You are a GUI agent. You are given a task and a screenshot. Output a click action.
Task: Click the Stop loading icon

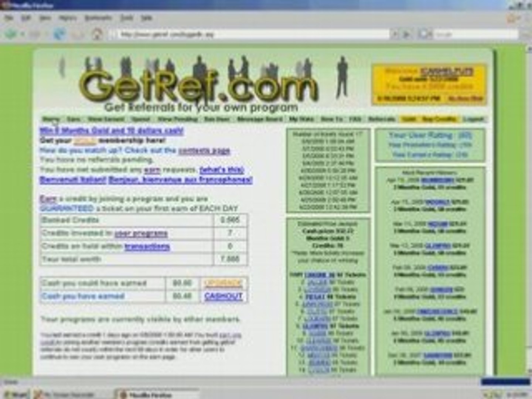coord(78,34)
